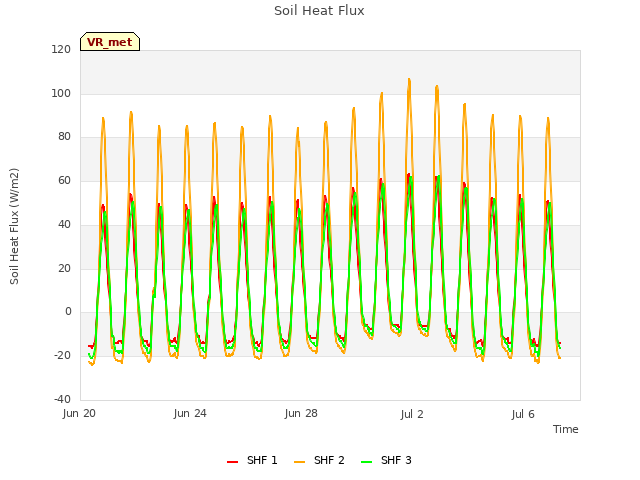
Task: Click the 120 y-axis tick label
Action: [x=61, y=49]
